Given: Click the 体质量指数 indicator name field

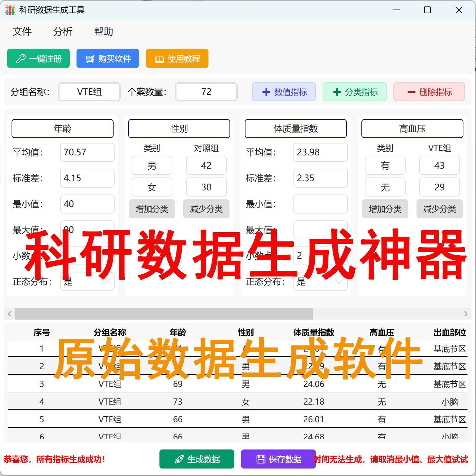Looking at the screenshot, I should pyautogui.click(x=296, y=129).
